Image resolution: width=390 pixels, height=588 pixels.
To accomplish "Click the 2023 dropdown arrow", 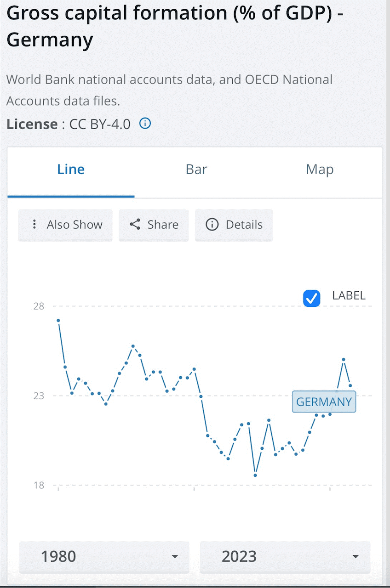I will click(x=355, y=557).
